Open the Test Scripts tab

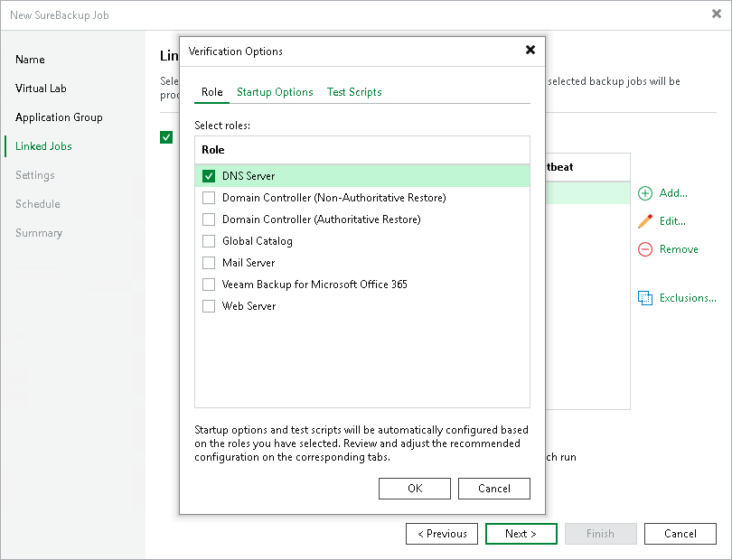pos(354,92)
